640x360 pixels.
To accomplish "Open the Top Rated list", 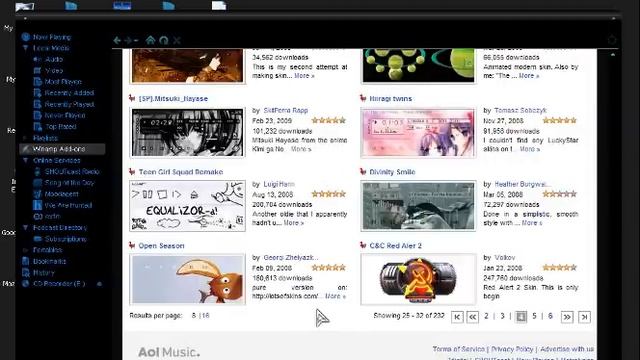I will tap(60, 127).
